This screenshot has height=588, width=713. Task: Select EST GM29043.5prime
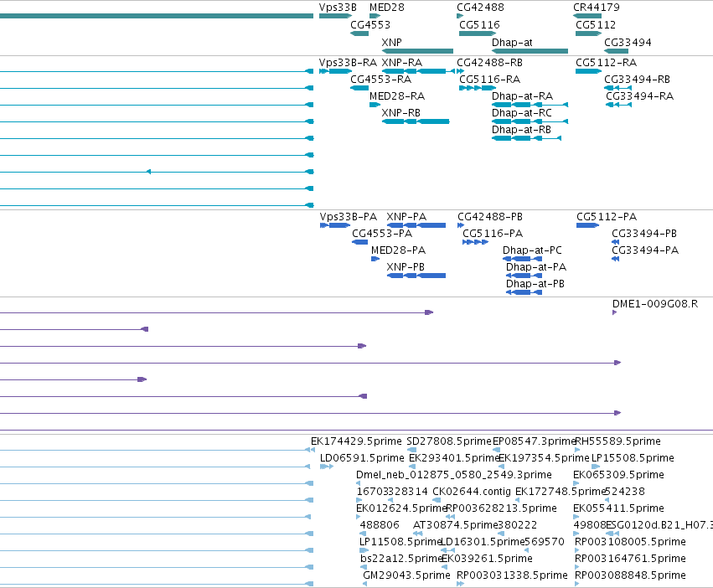tap(406, 575)
